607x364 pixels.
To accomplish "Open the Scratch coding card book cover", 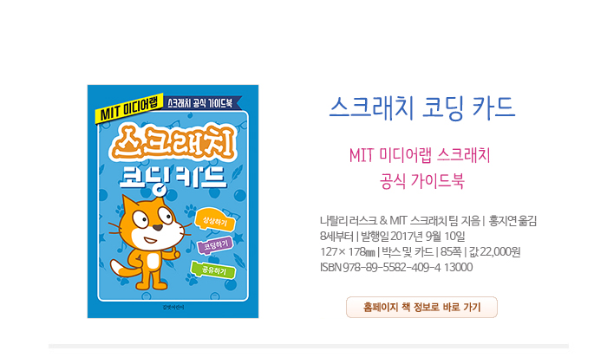I will pyautogui.click(x=173, y=202).
